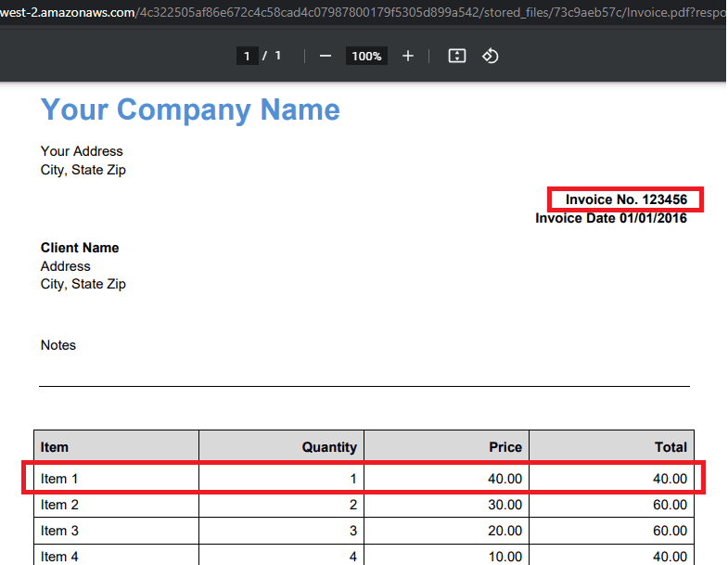Click Item 3 total of 60.00
The height and width of the screenshot is (565, 728).
[670, 531]
